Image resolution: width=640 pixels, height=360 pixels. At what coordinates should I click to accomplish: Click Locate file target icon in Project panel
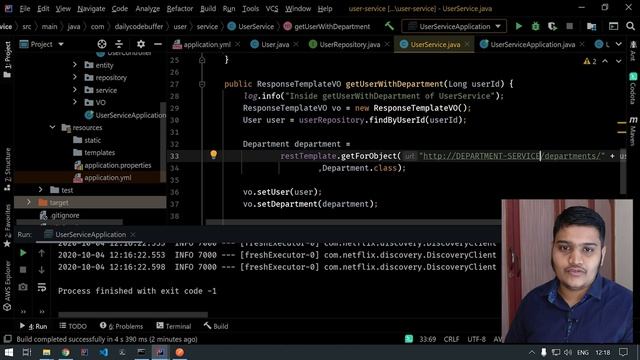102,44
